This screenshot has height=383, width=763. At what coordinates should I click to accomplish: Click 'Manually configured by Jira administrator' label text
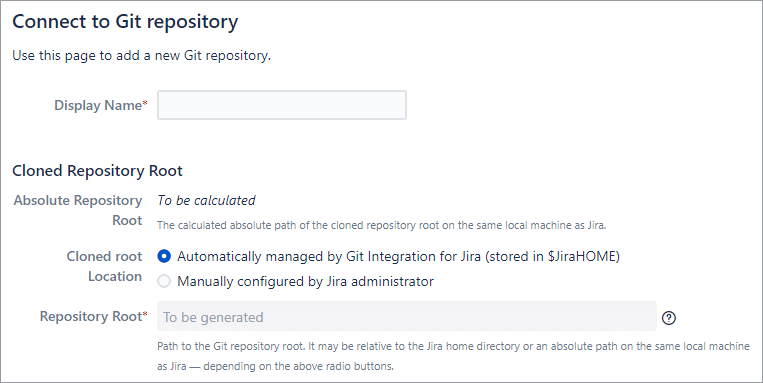pos(305,281)
